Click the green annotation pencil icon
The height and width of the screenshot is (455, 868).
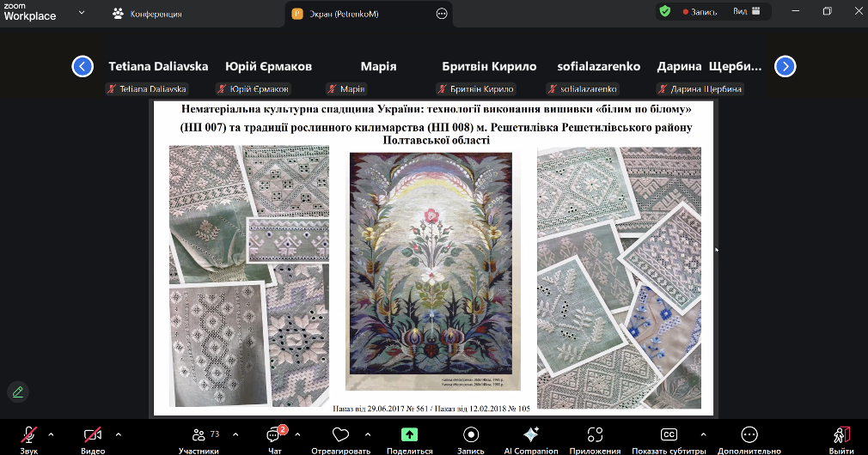pos(17,391)
